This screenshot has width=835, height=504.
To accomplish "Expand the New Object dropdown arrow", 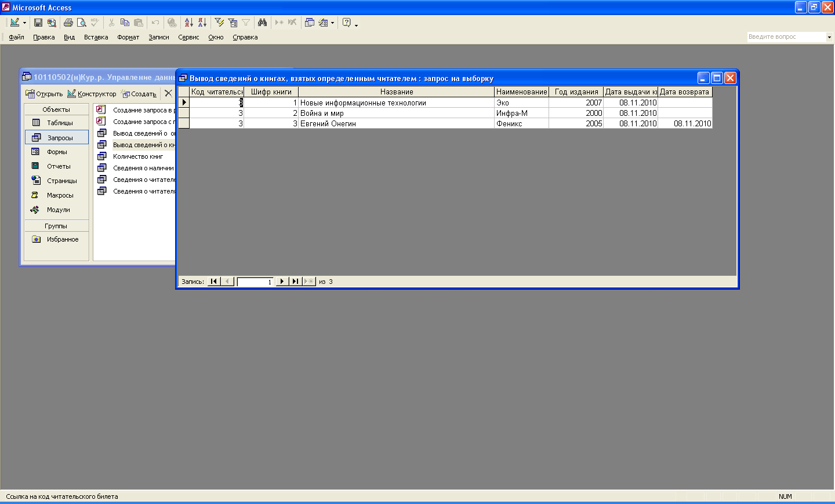I will click(332, 23).
